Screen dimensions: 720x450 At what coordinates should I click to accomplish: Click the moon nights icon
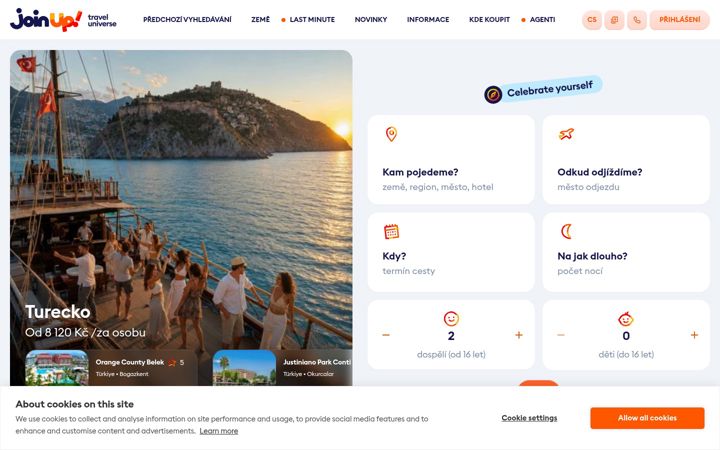(566, 231)
